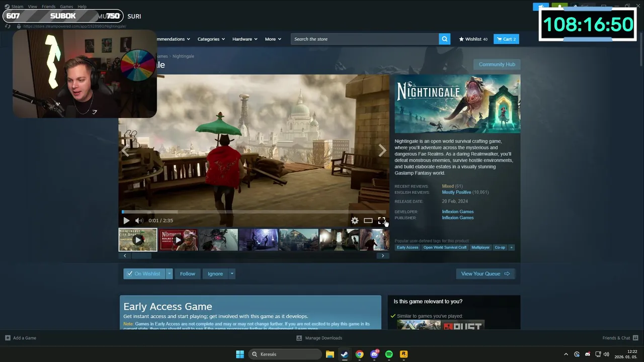This screenshot has height=362, width=644.
Task: Click the store search magnifier button
Action: pyautogui.click(x=444, y=39)
